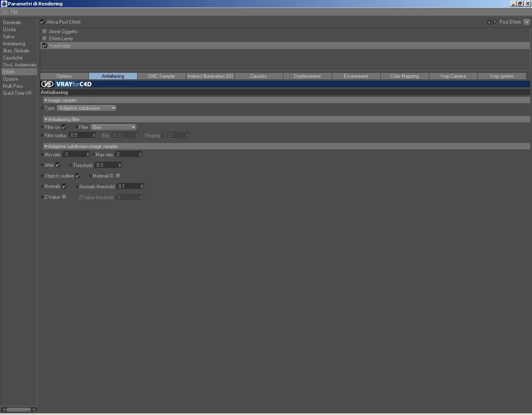The height and width of the screenshot is (415, 532).
Task: Open the Type dropdown showing Adaptive subdivision
Action: [87, 108]
